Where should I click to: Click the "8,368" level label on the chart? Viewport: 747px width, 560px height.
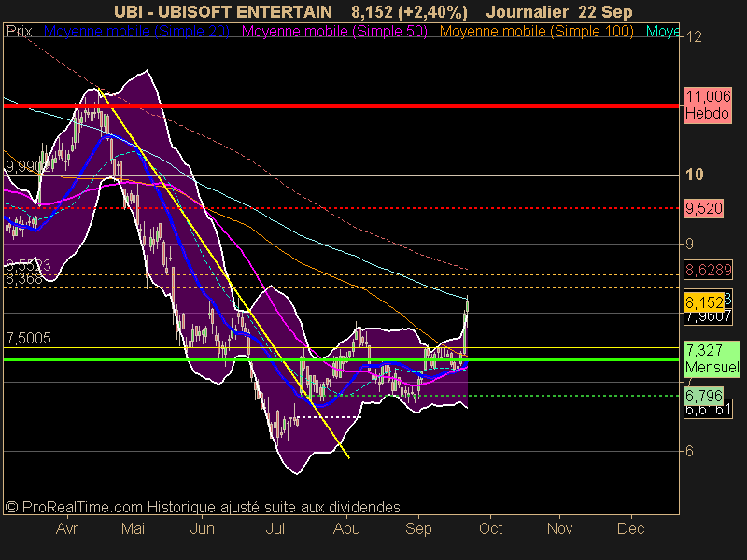point(24,279)
